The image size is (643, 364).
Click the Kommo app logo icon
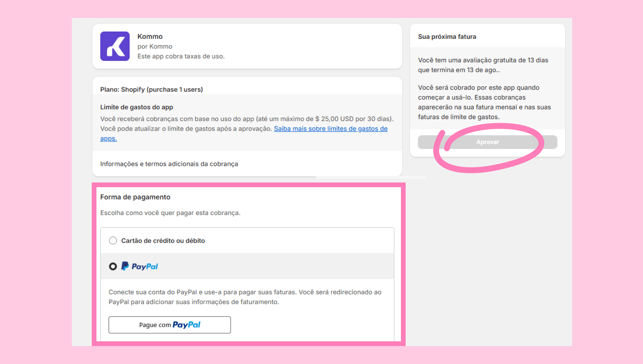click(115, 46)
